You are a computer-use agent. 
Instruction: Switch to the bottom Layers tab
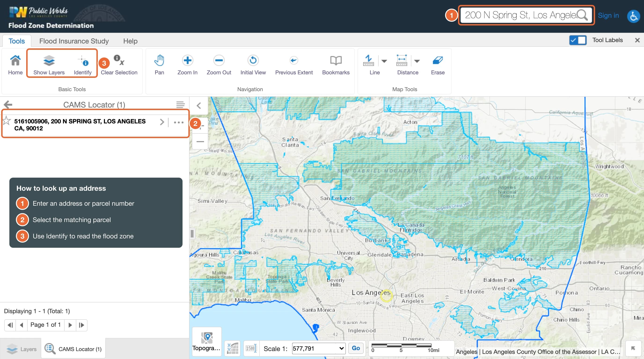click(21, 349)
